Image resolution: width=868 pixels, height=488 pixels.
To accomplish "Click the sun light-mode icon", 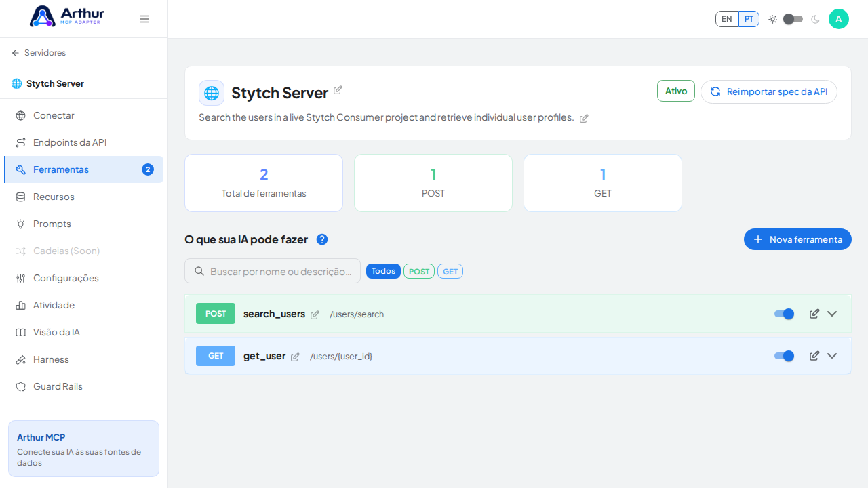I will click(772, 19).
